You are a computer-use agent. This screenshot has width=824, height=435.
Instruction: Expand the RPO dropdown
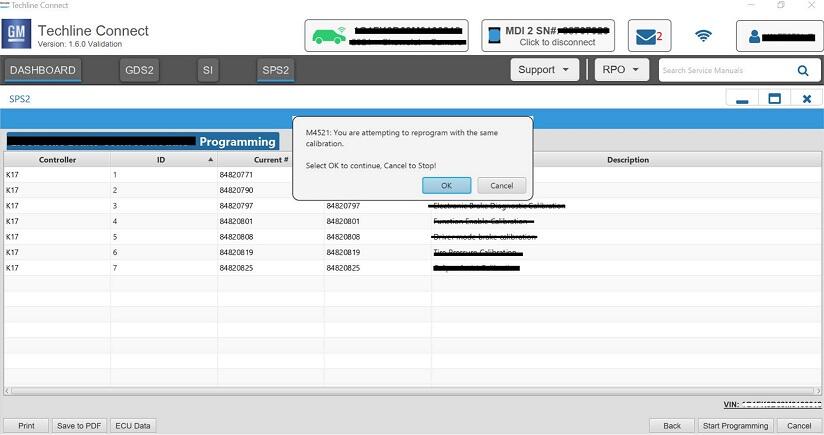621,70
